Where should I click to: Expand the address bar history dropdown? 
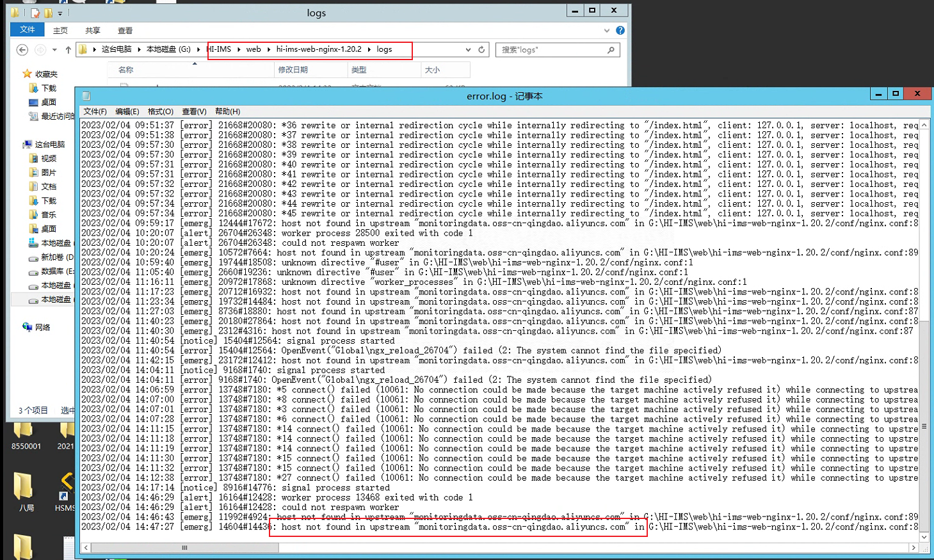tap(468, 50)
